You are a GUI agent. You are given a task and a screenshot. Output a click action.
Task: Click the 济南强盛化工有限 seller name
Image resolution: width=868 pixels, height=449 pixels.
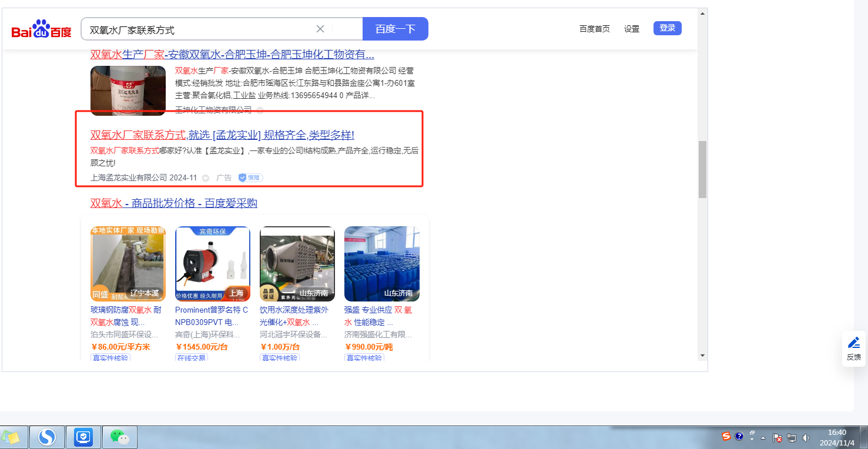tap(378, 334)
